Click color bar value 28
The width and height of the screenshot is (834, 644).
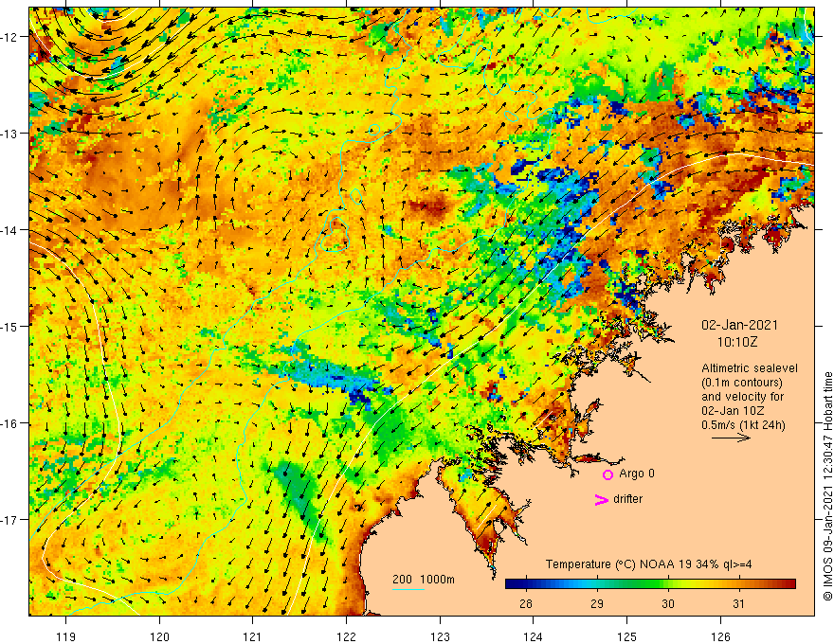pyautogui.click(x=526, y=604)
